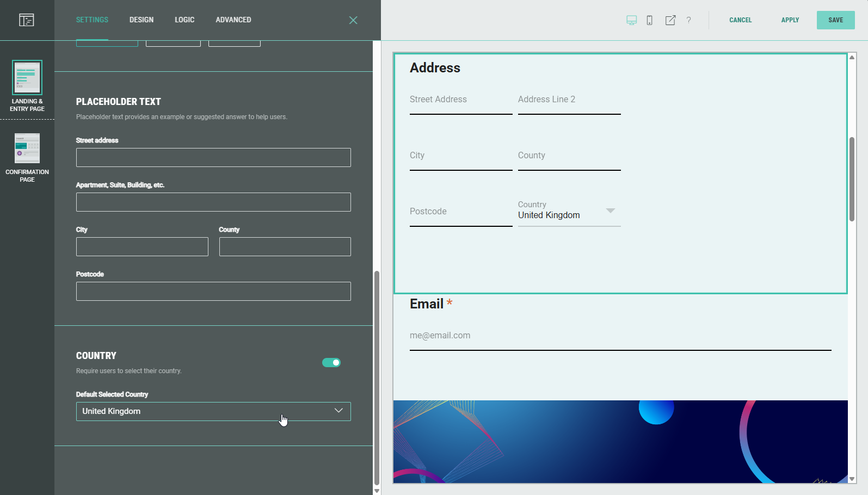Click the Street address placeholder input

[x=213, y=158]
